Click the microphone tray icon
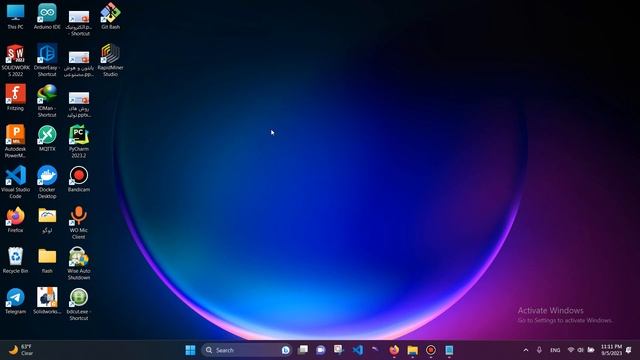Viewport: 640px width, 360px height. tap(539, 350)
